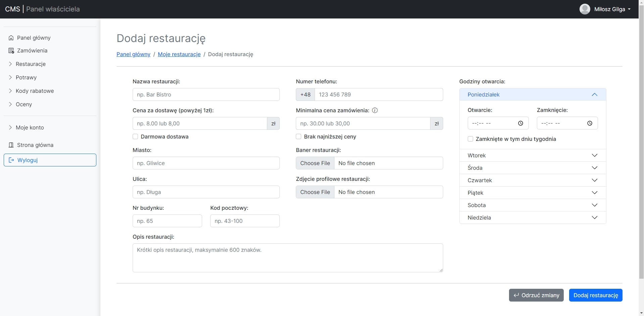Expand the Wtorek opening hours
Image resolution: width=644 pixels, height=316 pixels.
point(533,155)
